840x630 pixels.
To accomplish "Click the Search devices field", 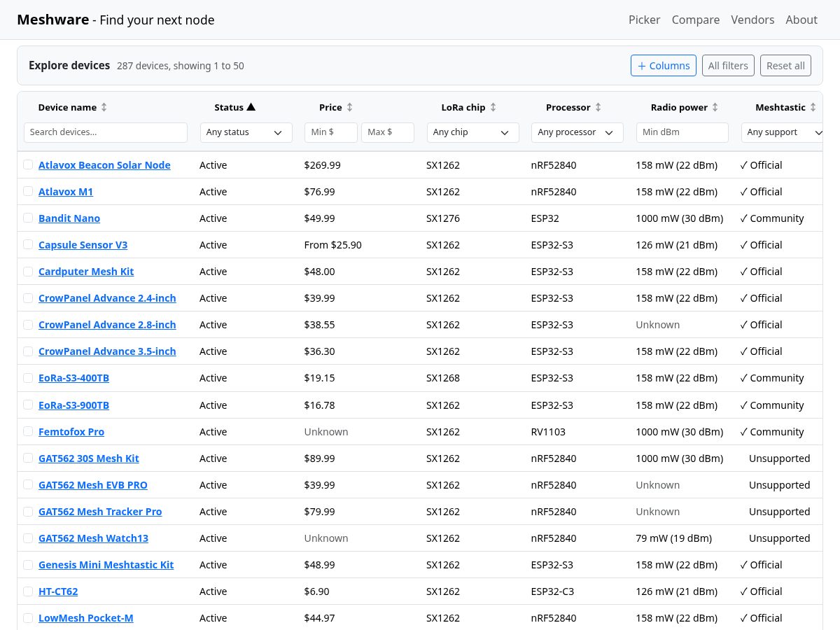I will [x=106, y=132].
